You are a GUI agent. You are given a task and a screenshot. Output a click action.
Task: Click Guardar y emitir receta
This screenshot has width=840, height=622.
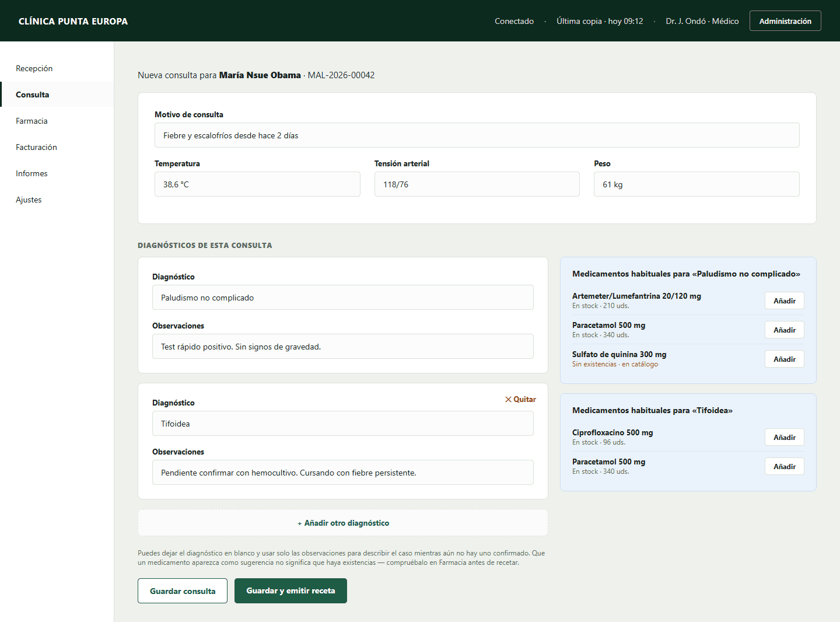290,591
